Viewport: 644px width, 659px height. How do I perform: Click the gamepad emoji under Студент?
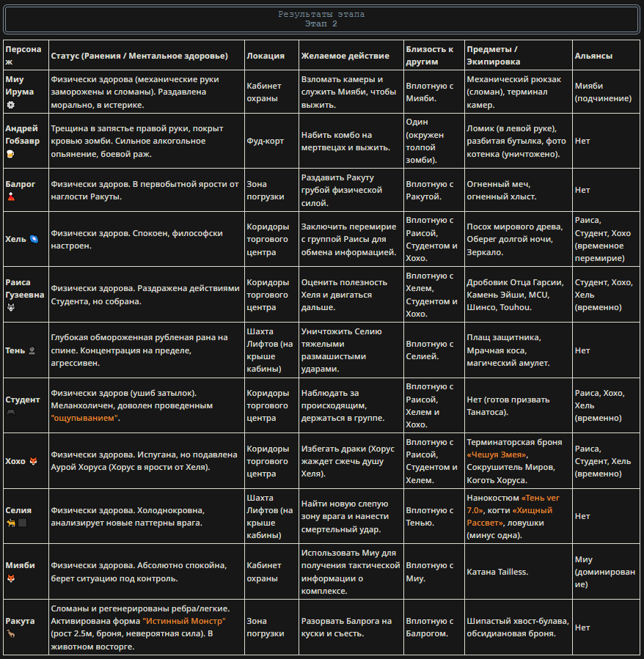pos(11,412)
